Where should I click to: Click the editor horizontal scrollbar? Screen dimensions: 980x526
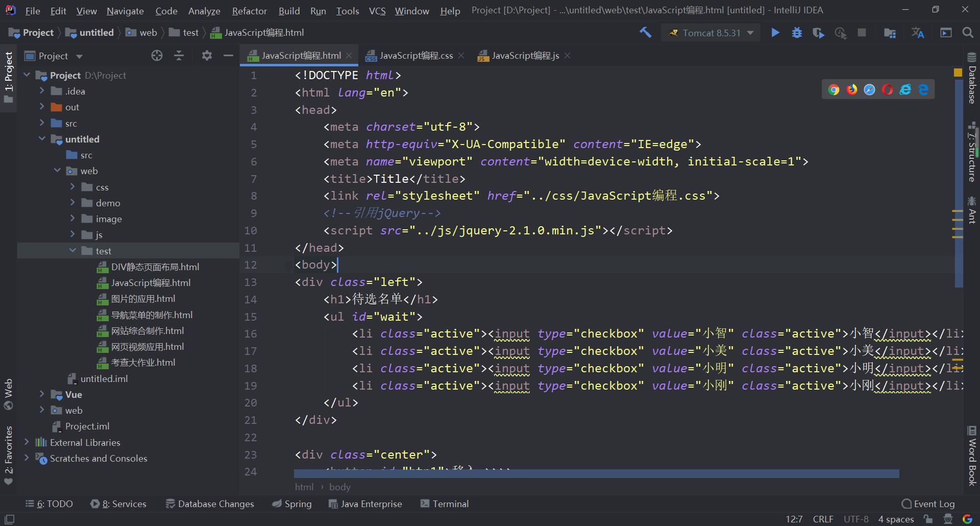click(596, 473)
